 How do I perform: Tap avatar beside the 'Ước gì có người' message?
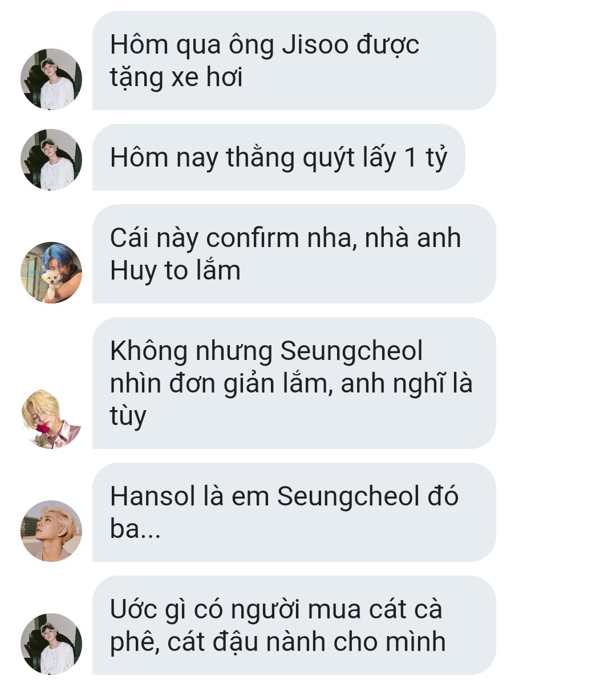[51, 643]
